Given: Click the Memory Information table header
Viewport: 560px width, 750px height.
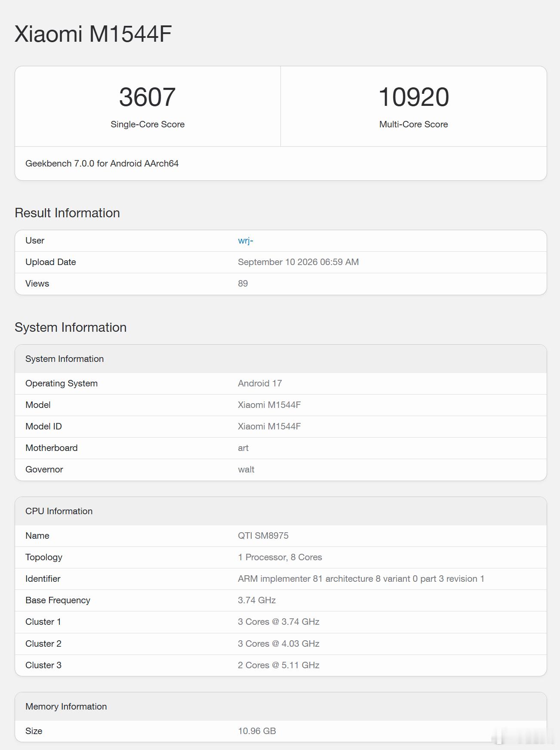Looking at the screenshot, I should point(66,707).
